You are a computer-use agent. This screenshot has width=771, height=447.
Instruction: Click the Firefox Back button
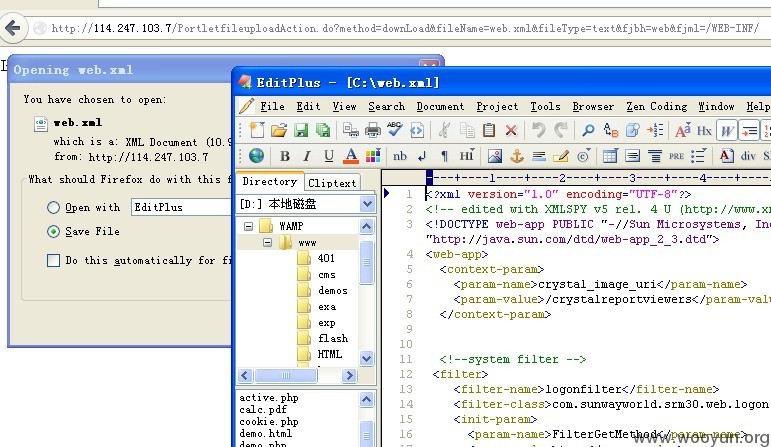click(13, 28)
